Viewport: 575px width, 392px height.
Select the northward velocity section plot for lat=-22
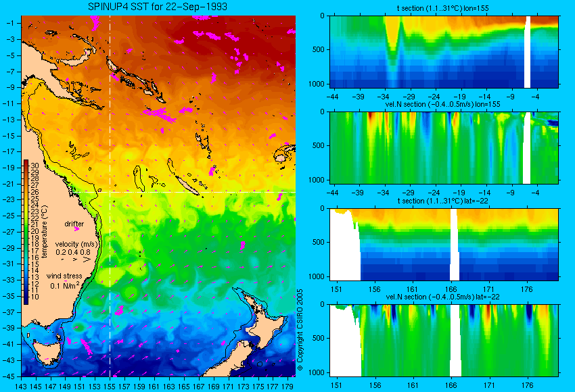[444, 341]
